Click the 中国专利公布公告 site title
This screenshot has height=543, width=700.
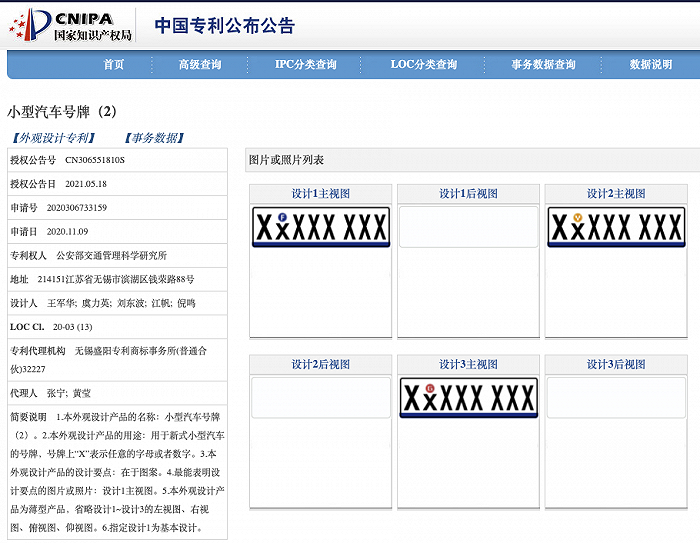click(x=225, y=25)
